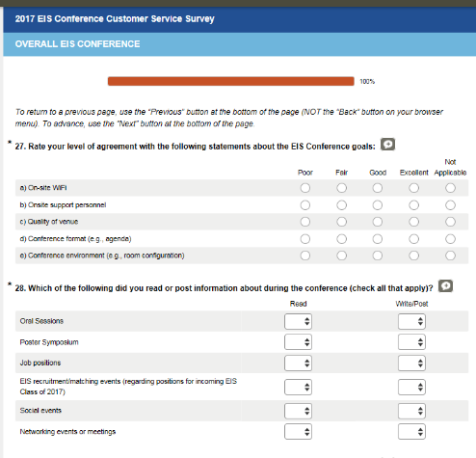Open Write/Post dropdown for Oral Sessions

[411, 321]
